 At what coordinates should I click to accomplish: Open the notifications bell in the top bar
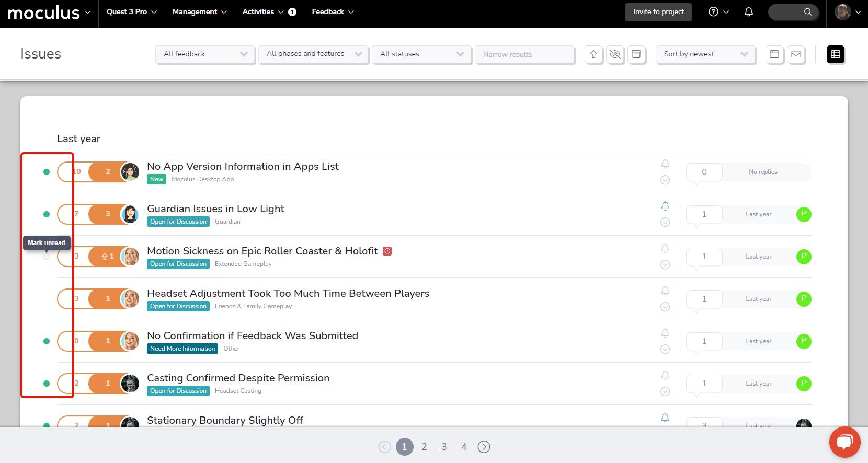click(x=748, y=12)
